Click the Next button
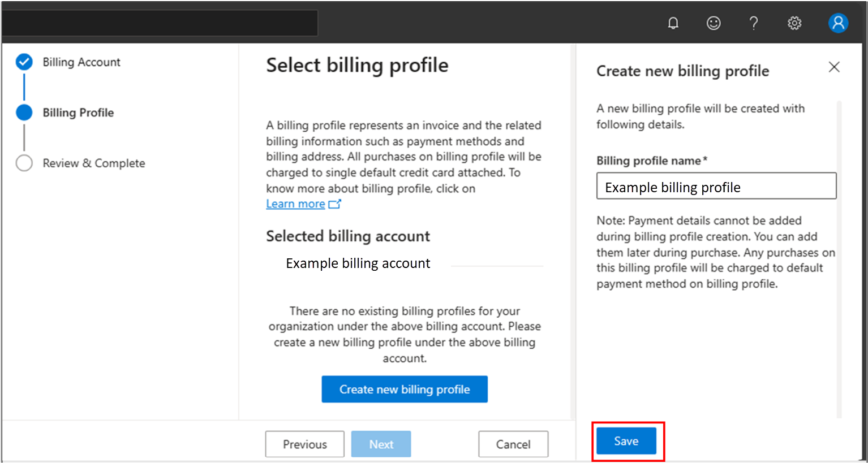The height and width of the screenshot is (463, 868). pyautogui.click(x=381, y=444)
